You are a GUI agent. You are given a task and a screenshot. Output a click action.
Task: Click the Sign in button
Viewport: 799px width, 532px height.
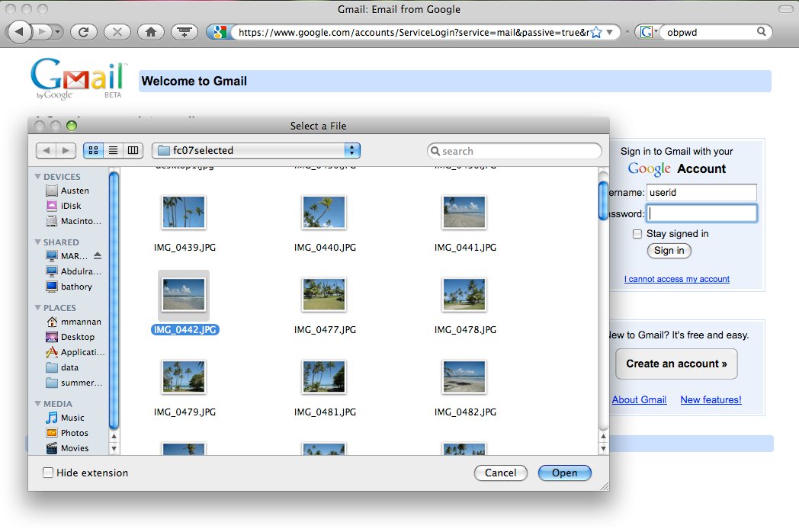click(669, 251)
